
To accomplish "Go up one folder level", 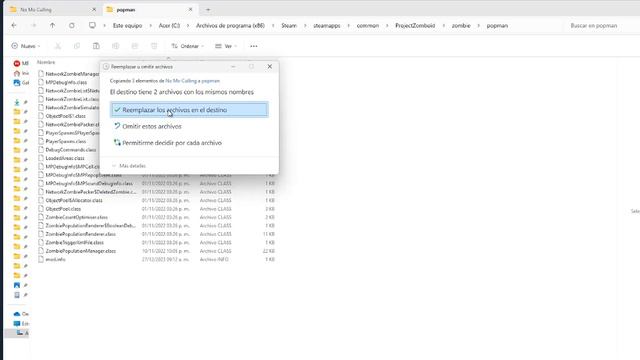I will tap(52, 25).
